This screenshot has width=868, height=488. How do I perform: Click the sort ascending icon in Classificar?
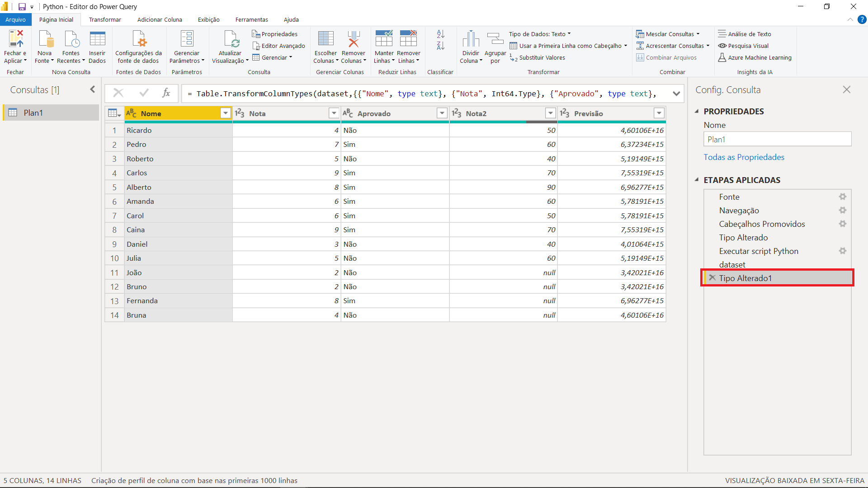tap(440, 34)
